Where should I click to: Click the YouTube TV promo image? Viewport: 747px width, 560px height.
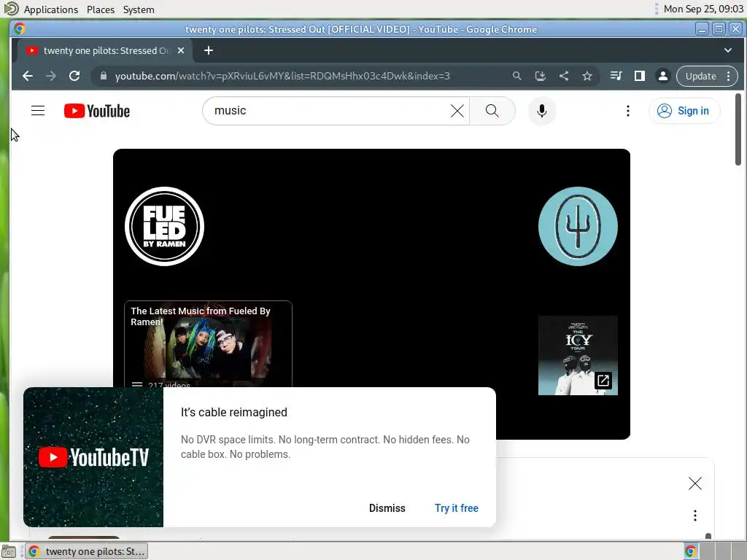[x=93, y=457]
